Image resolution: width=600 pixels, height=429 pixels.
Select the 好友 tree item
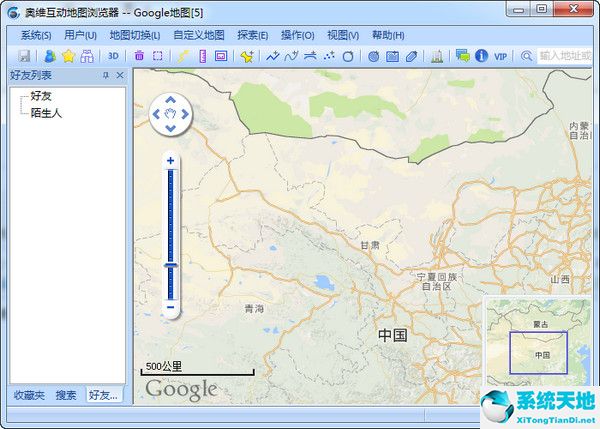coord(41,97)
